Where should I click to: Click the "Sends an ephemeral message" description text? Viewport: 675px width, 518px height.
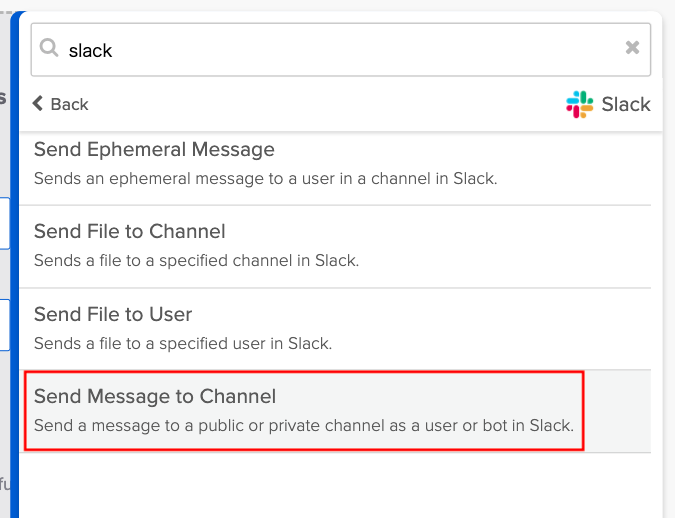pyautogui.click(x=265, y=179)
